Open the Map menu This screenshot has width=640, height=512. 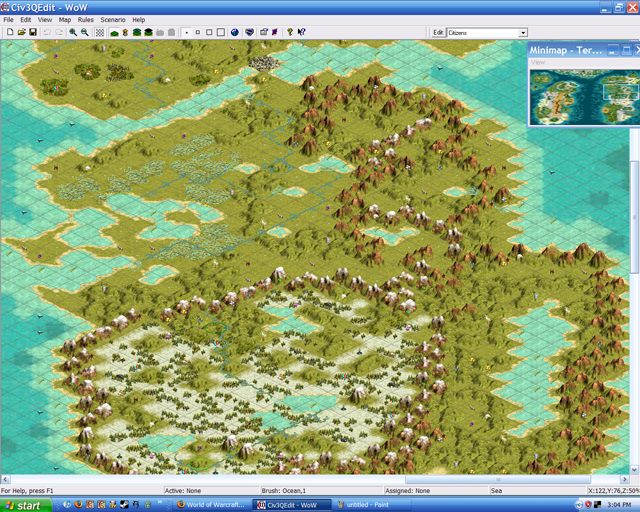65,20
